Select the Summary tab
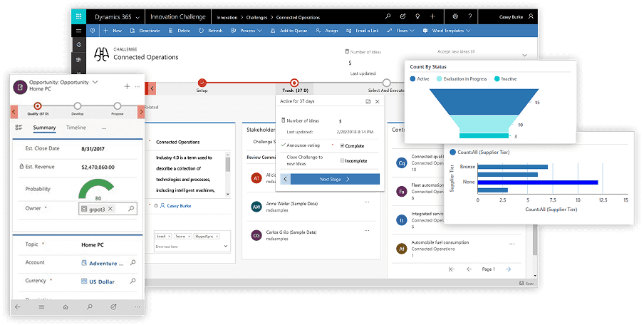Image resolution: width=644 pixels, height=325 pixels. click(x=44, y=128)
